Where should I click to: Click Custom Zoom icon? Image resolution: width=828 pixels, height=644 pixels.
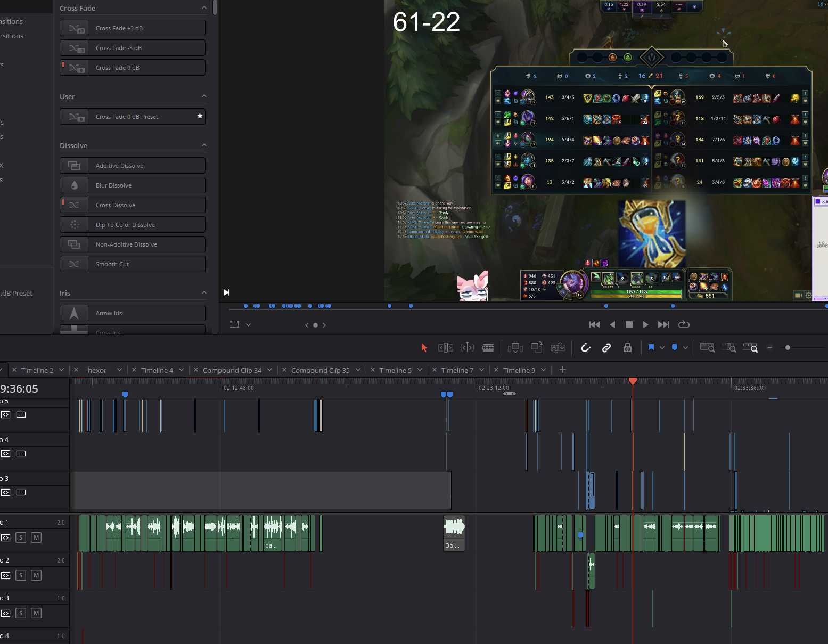(750, 348)
